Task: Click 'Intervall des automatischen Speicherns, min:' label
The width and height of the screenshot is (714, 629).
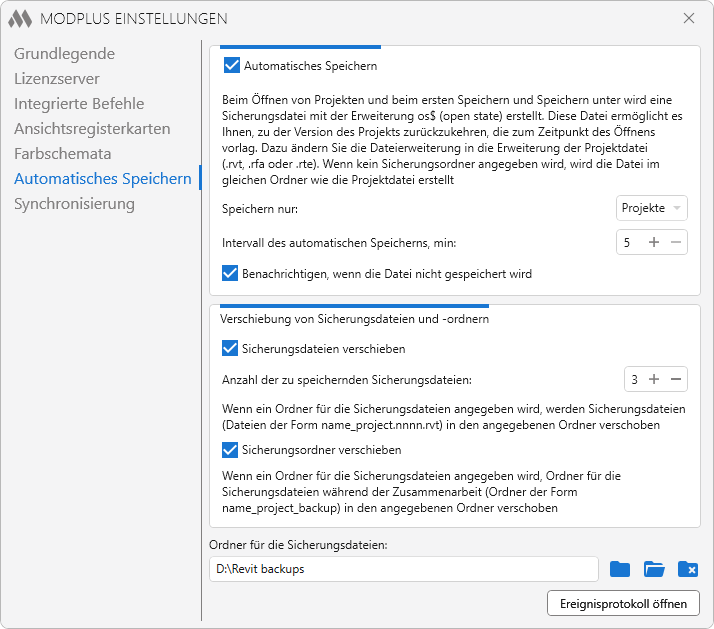Action: (339, 243)
